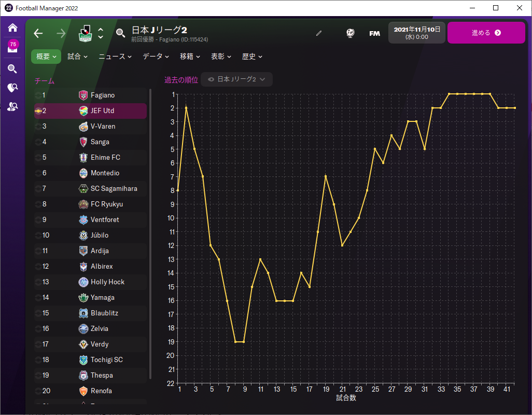Open the Zelvia team link
The width and height of the screenshot is (532, 415).
point(100,329)
